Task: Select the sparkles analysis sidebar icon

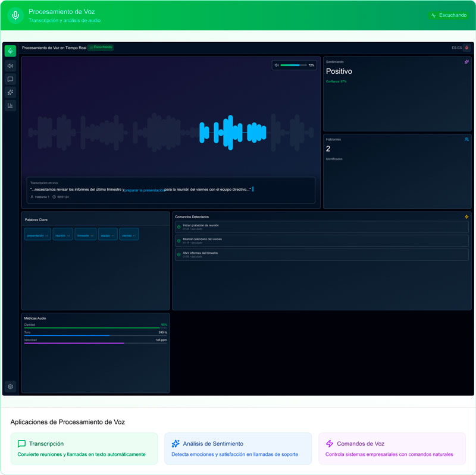Action: coord(10,92)
